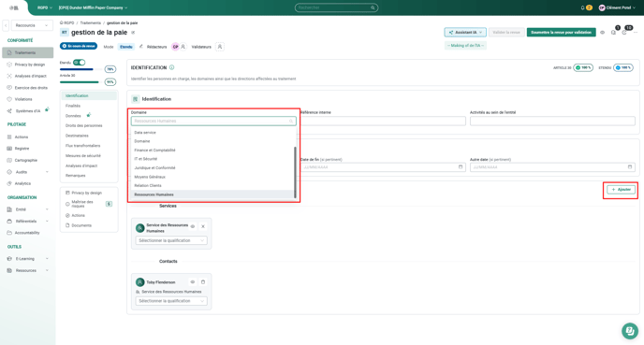644x345 pixels.
Task: Click the Activités au sein de l'entité field
Action: [552, 121]
